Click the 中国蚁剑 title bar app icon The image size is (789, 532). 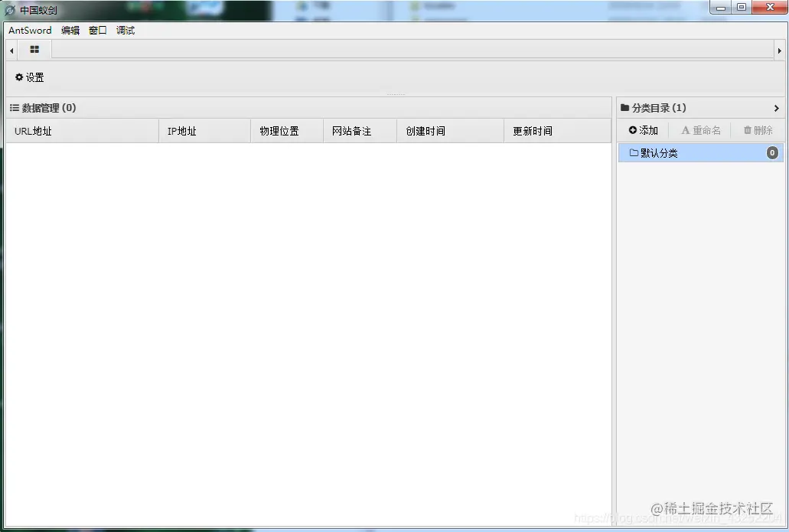[9, 10]
